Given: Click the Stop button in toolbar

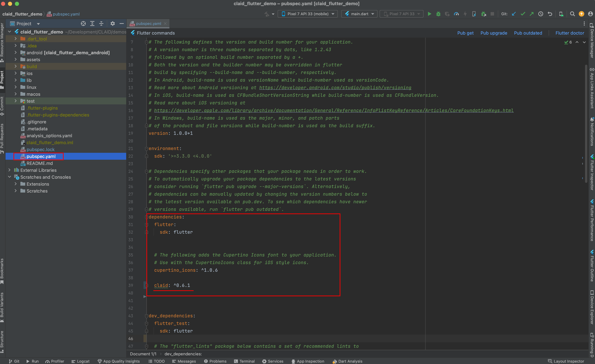Looking at the screenshot, I should [x=492, y=14].
